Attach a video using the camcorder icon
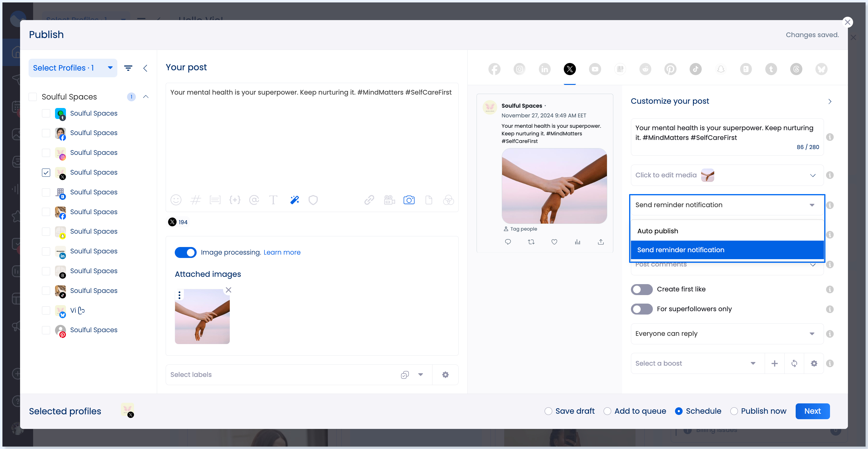The image size is (868, 449). 389,200
